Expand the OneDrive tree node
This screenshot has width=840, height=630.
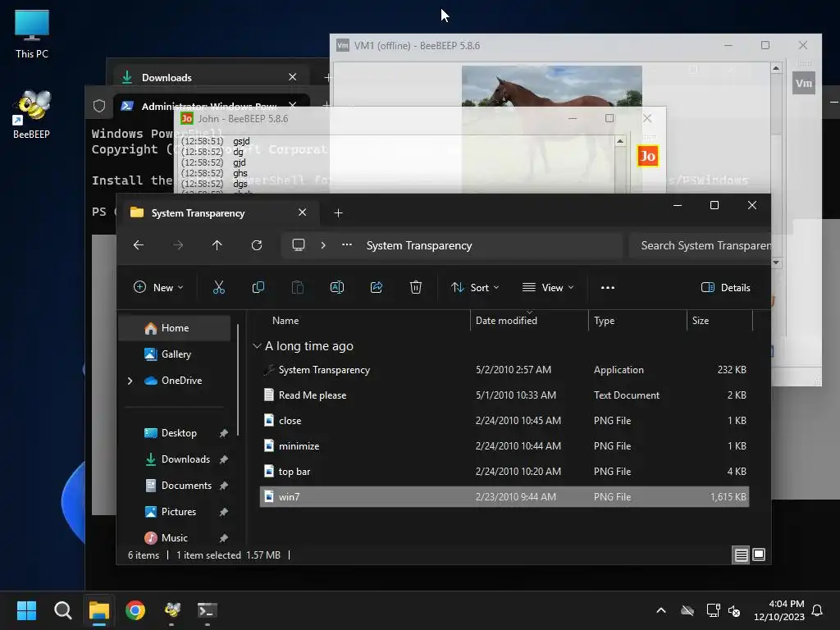coord(130,381)
